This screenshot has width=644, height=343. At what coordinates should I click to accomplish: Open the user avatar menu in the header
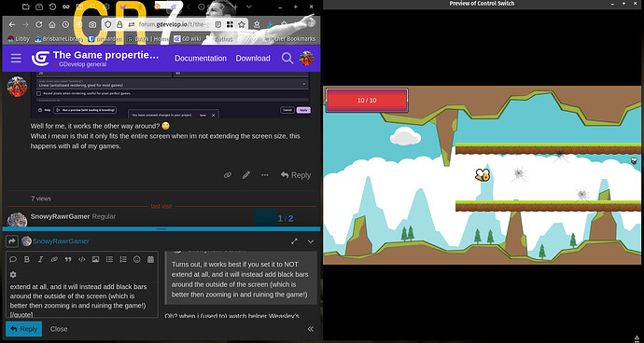tap(306, 59)
